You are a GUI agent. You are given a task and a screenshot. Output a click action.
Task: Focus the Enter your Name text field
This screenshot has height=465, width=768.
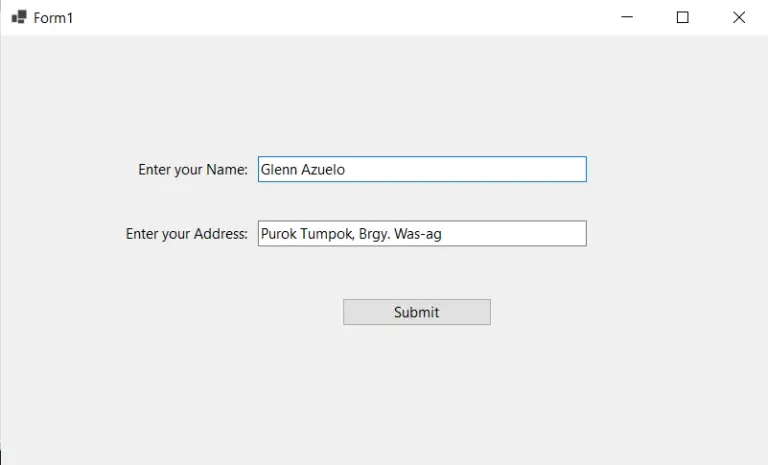[421, 169]
